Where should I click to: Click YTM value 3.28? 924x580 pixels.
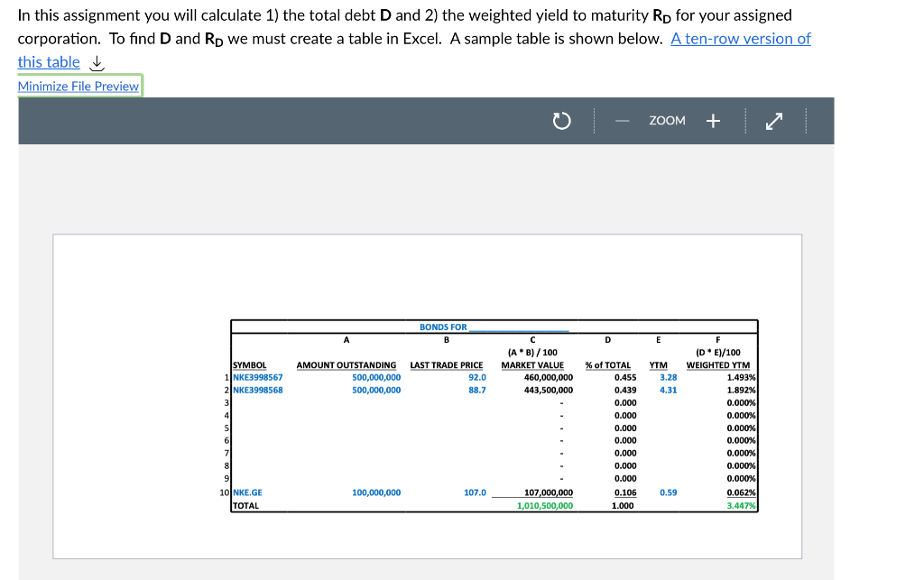coord(669,377)
